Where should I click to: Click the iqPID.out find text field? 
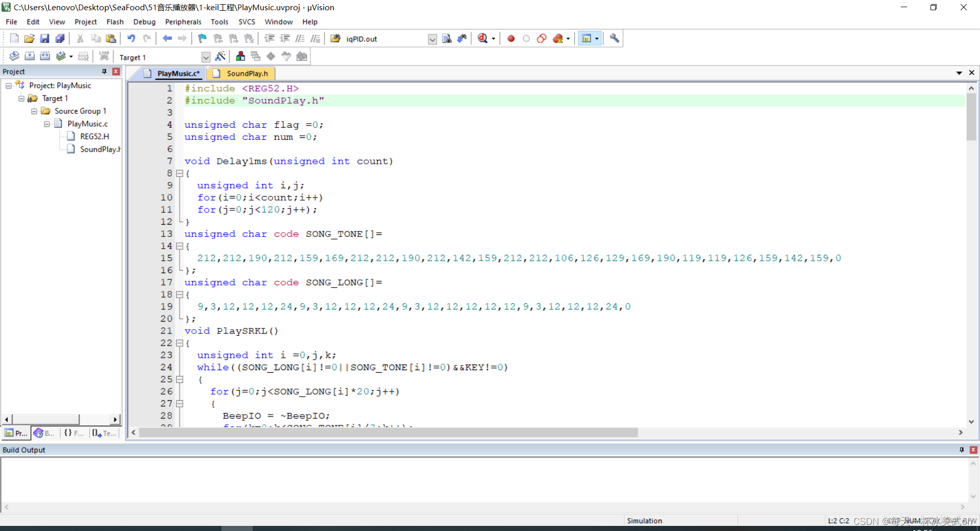point(385,39)
